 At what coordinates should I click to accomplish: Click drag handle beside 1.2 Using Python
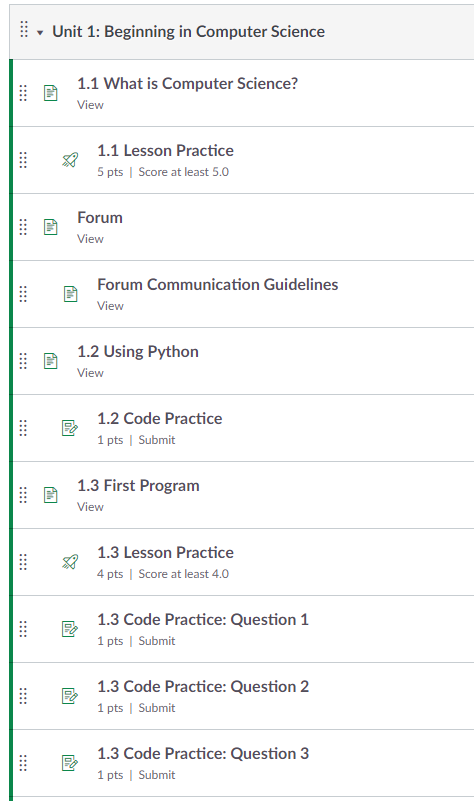coord(23,361)
